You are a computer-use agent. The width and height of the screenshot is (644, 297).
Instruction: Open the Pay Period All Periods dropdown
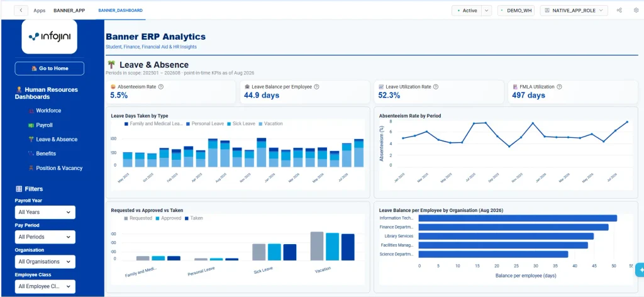coord(45,237)
